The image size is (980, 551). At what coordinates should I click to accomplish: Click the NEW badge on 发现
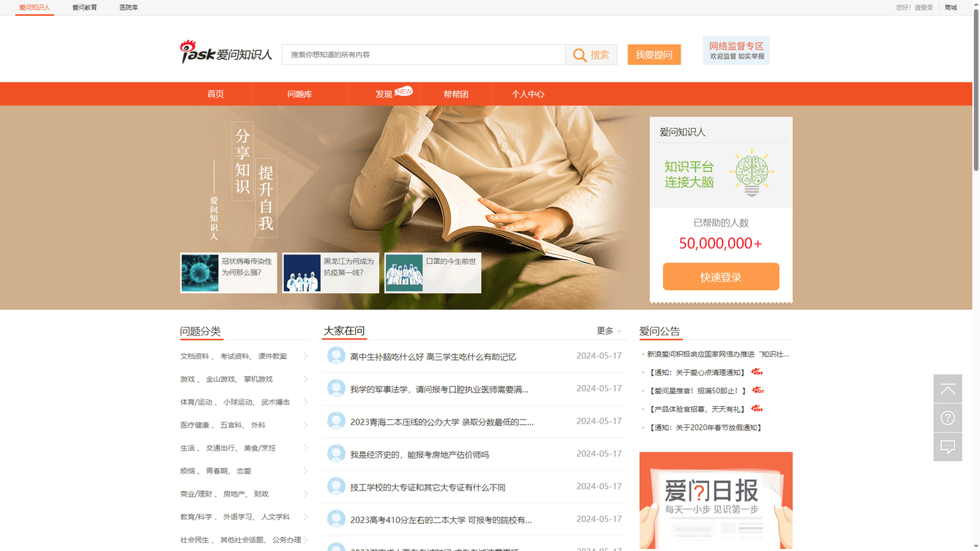404,90
